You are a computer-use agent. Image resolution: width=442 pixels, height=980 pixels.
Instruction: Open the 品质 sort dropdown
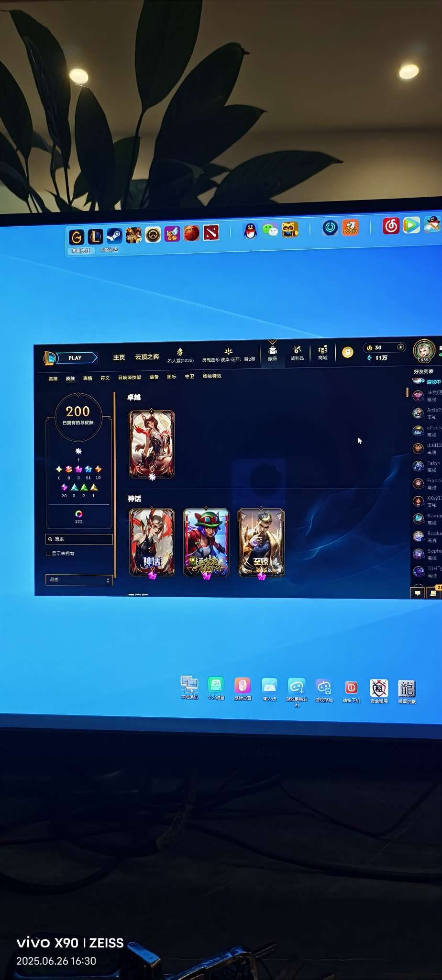click(79, 579)
